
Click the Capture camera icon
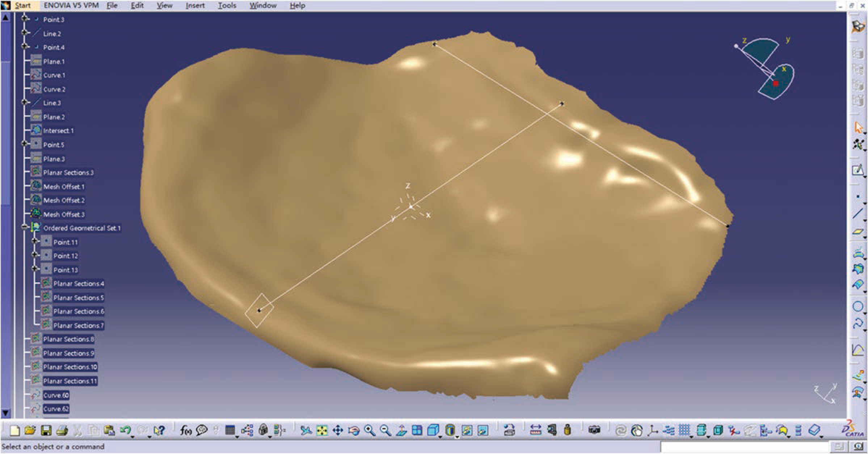(594, 430)
